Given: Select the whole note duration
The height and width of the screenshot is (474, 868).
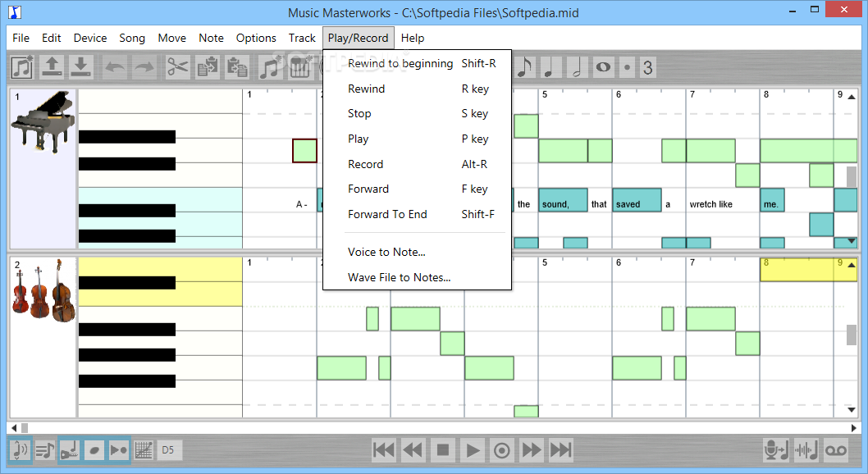Looking at the screenshot, I should coord(603,67).
